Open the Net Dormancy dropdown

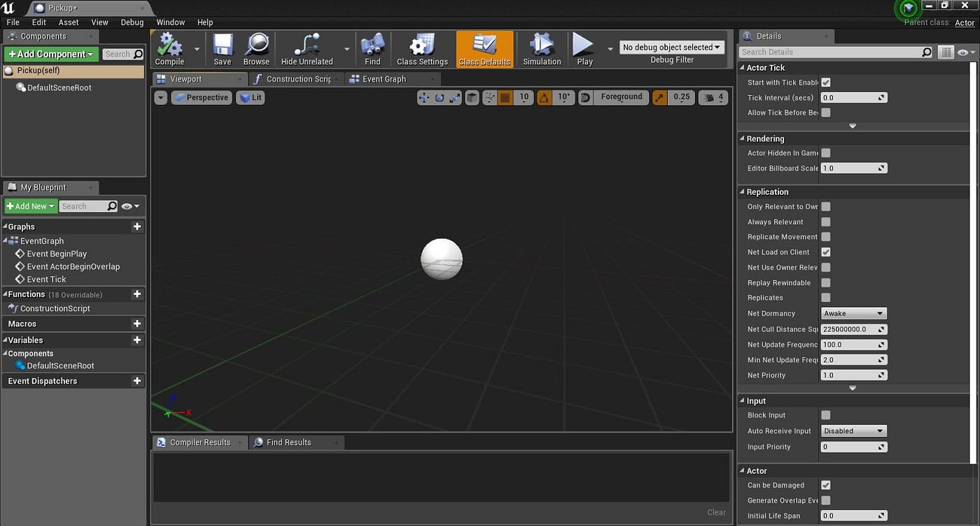pos(853,313)
